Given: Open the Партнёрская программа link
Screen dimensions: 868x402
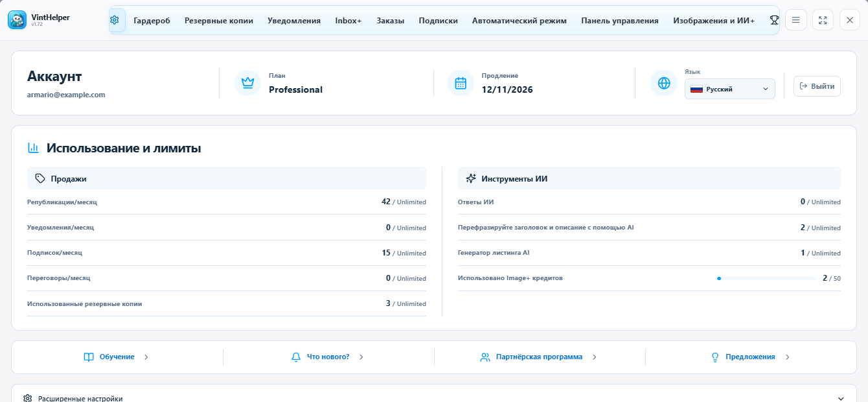Looking at the screenshot, I should 539,357.
